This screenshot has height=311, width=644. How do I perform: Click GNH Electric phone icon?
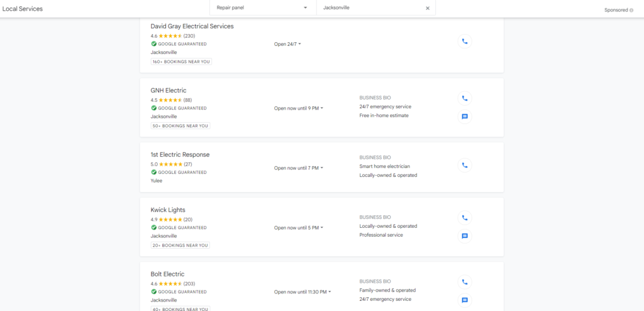coord(465,98)
